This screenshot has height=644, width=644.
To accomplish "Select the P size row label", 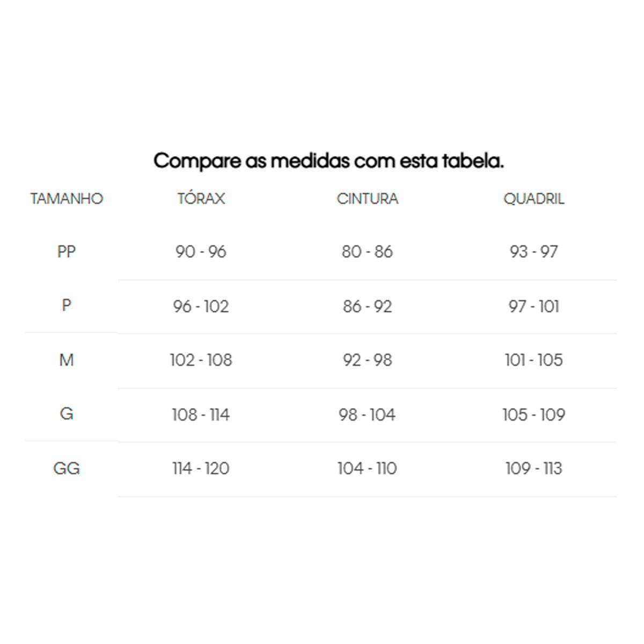I will pyautogui.click(x=67, y=305).
